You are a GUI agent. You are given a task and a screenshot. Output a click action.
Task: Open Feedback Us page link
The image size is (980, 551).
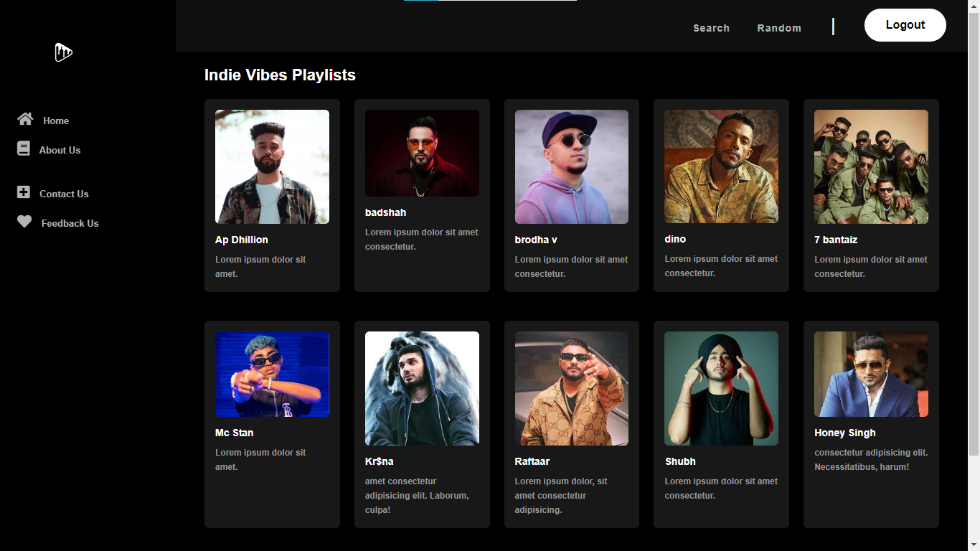(70, 223)
